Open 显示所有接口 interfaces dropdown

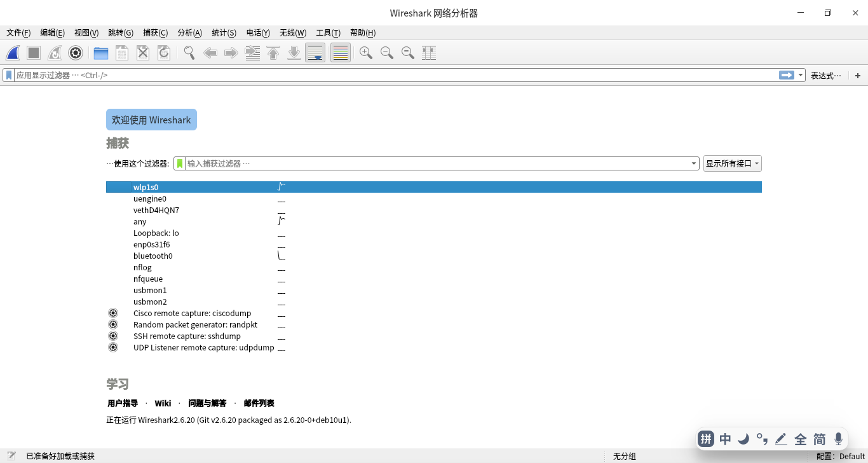pos(732,163)
